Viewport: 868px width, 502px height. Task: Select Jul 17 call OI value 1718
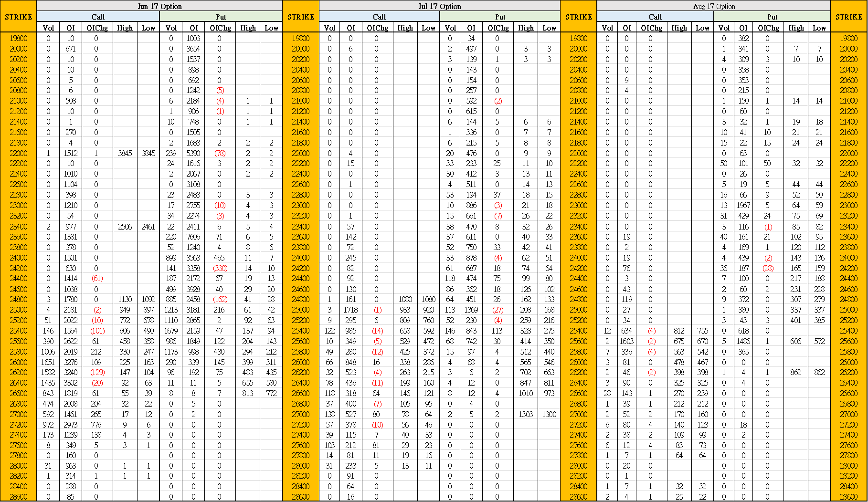350,310
